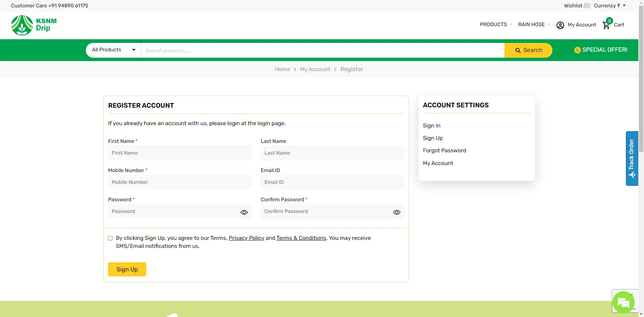Open the Wishlist (0) link
The width and height of the screenshot is (644, 317).
[x=577, y=6]
